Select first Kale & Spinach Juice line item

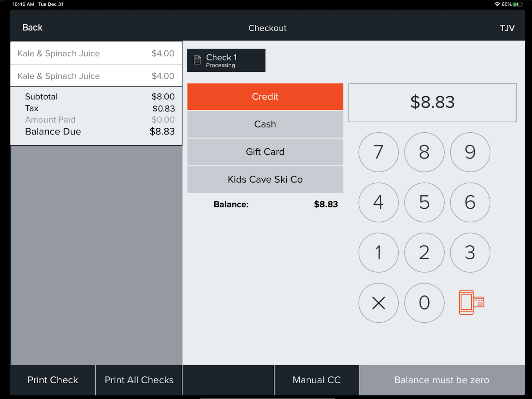click(x=96, y=53)
